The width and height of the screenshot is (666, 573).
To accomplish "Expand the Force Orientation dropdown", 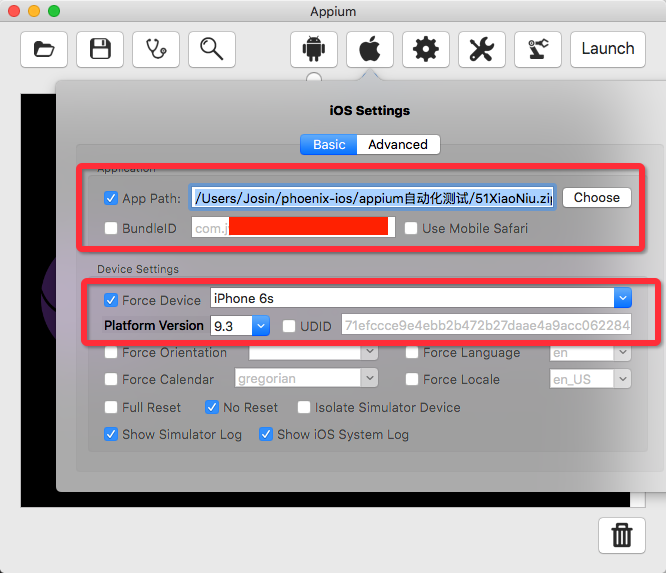I will 370,352.
